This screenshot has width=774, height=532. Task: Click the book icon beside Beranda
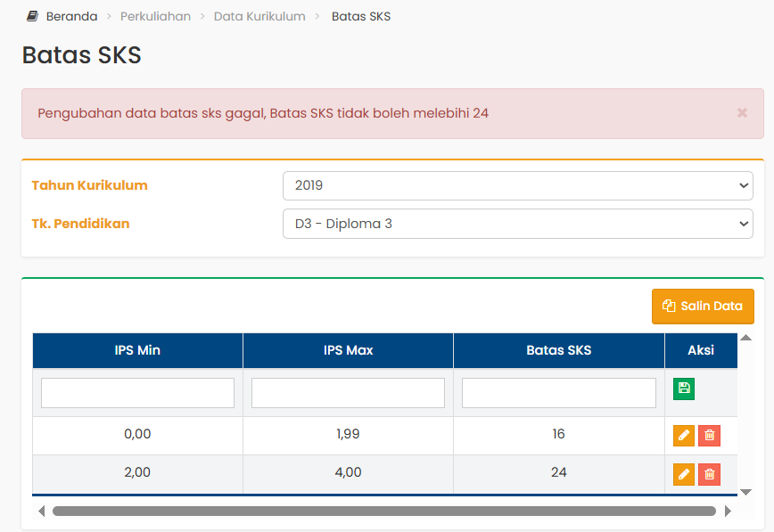point(33,16)
